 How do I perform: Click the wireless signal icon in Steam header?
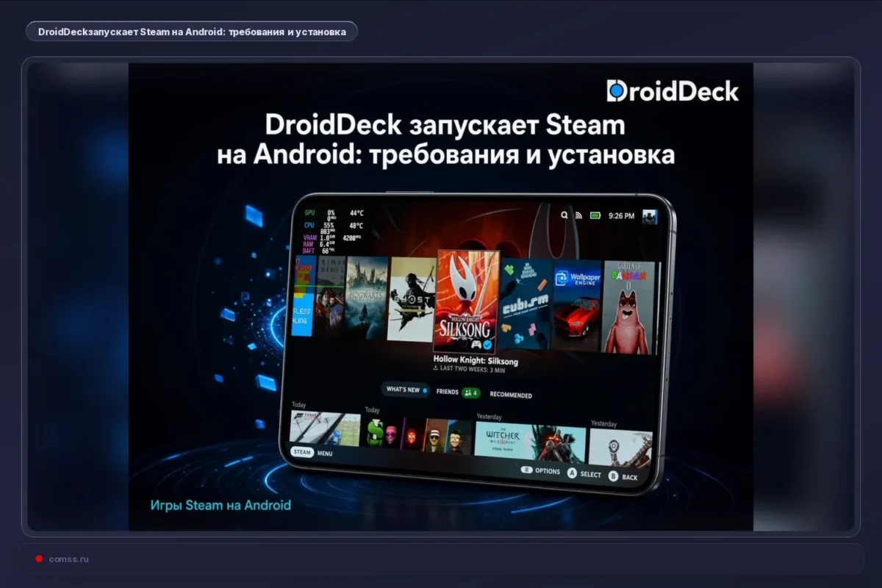pyautogui.click(x=578, y=215)
